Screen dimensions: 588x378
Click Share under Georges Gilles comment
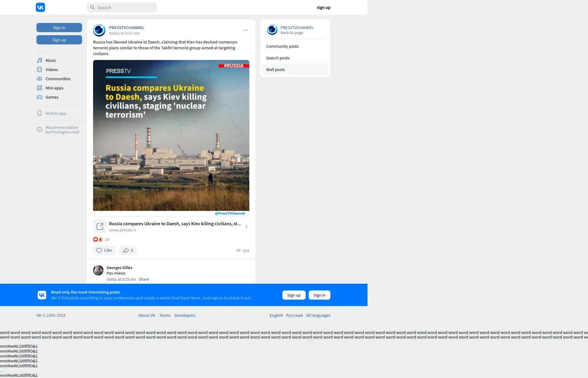(x=144, y=279)
